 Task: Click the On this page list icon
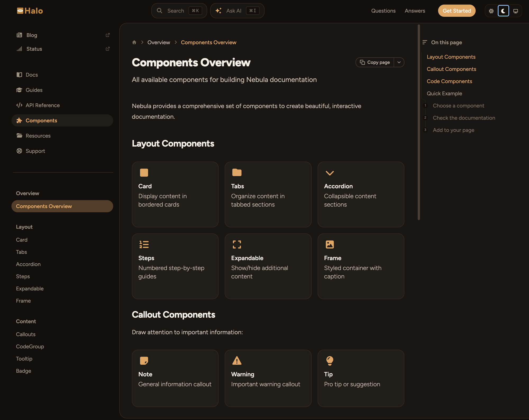[425, 42]
